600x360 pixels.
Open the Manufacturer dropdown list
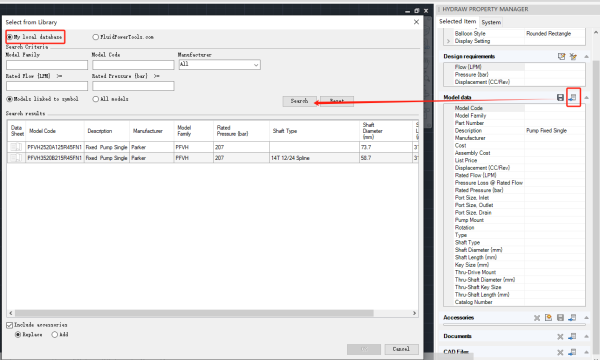pyautogui.click(x=220, y=65)
